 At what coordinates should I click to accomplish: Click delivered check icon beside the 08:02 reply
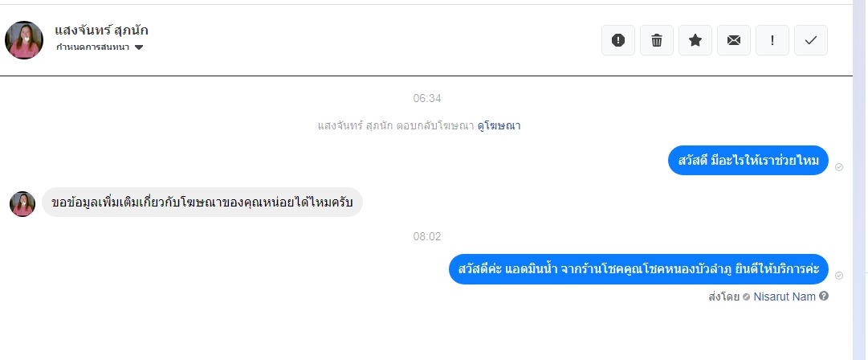click(839, 276)
